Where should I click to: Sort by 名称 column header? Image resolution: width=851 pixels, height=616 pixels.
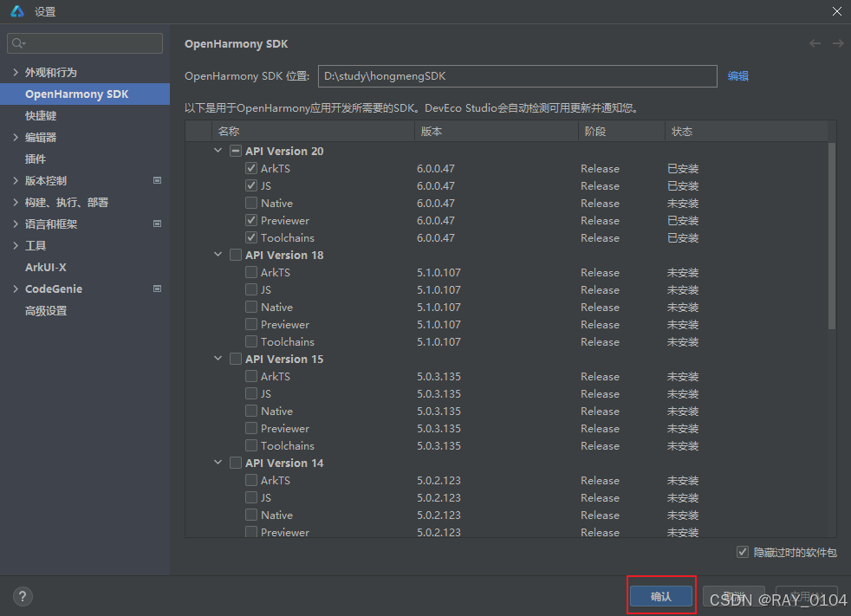coord(313,132)
